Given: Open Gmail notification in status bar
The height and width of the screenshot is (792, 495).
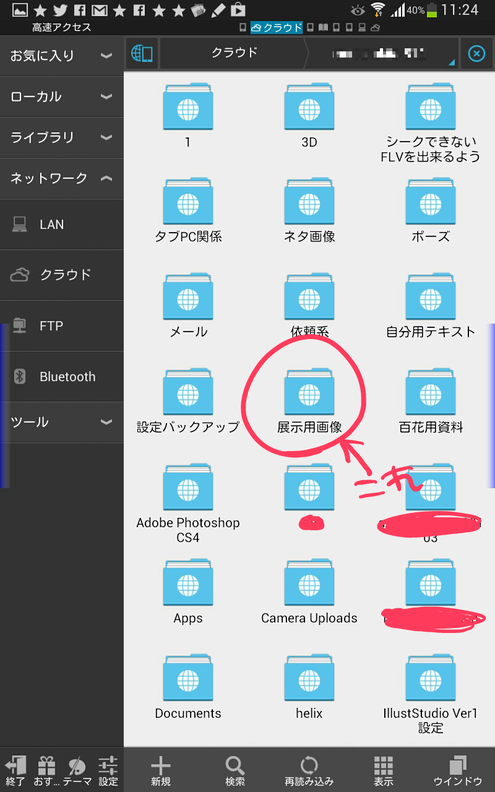Looking at the screenshot, I should (99, 10).
